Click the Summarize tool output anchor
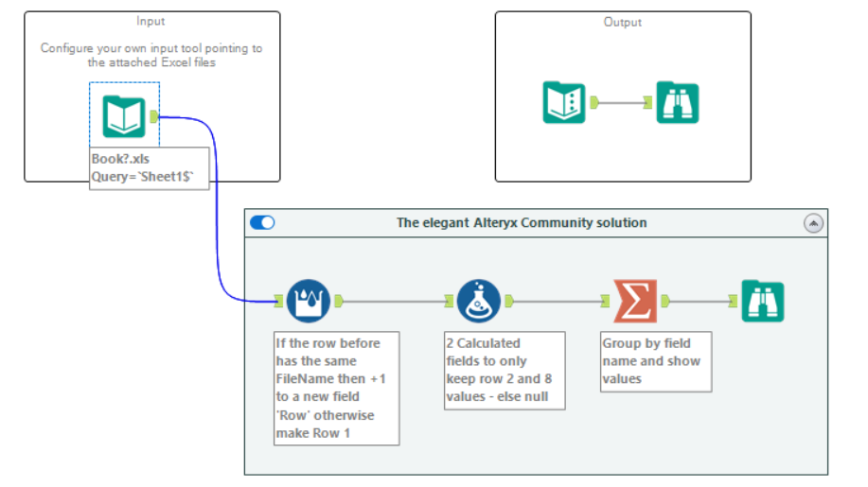The height and width of the screenshot is (487, 868). (x=666, y=301)
